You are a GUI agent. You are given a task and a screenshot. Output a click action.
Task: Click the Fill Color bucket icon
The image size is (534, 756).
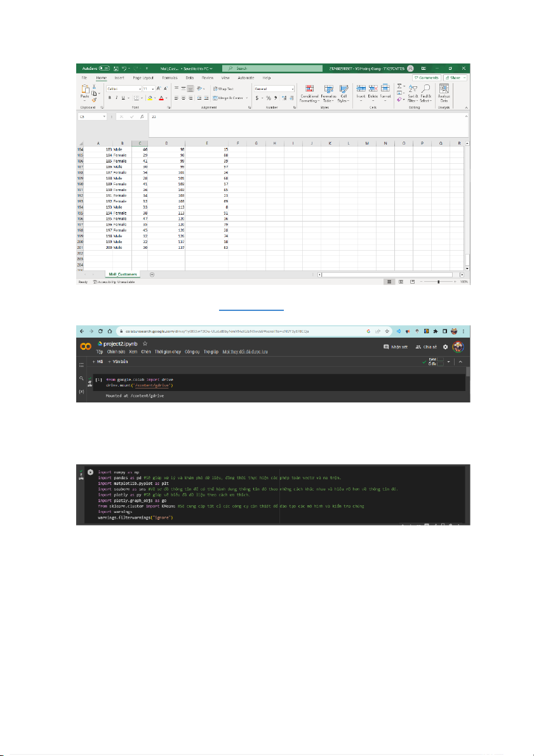pos(150,98)
